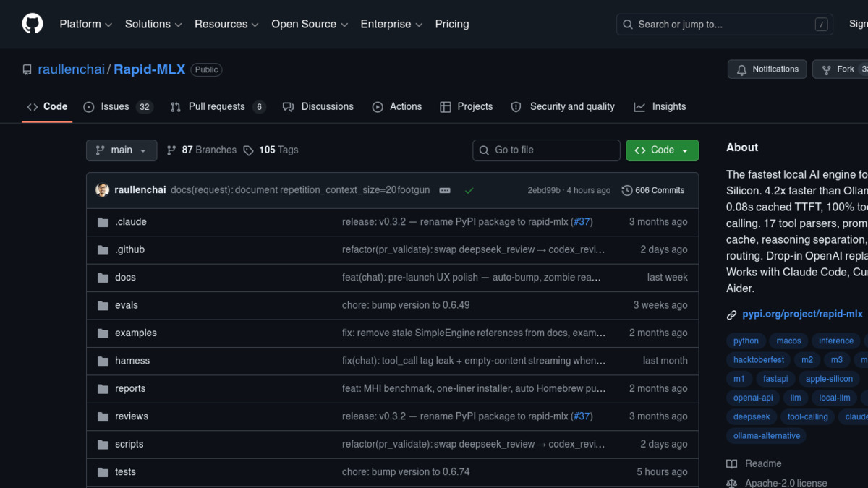Open the Solutions dropdown menu

point(153,24)
